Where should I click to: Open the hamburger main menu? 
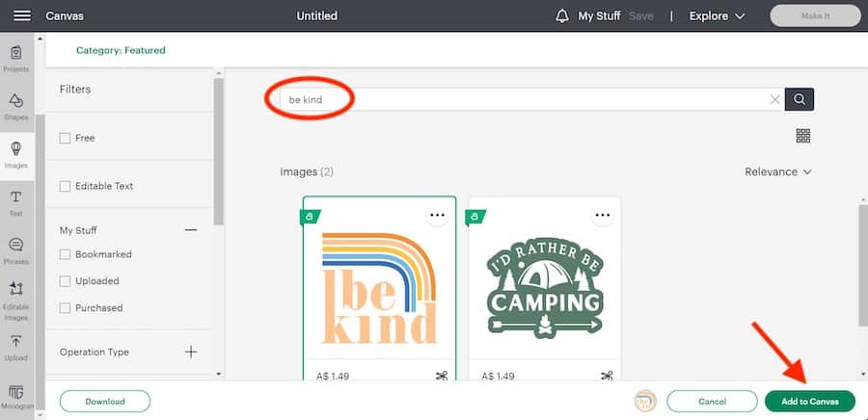(22, 15)
